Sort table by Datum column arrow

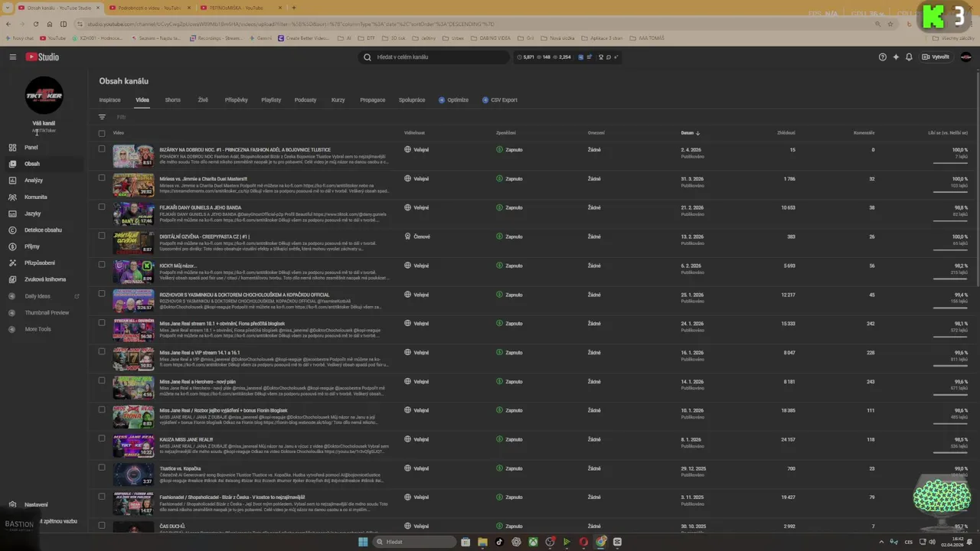[697, 133]
